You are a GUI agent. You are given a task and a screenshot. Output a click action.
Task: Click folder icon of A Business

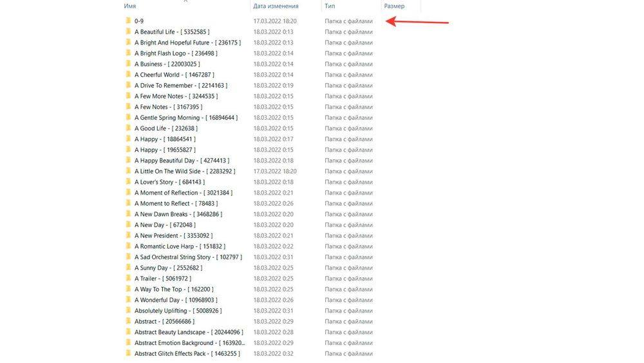[128, 63]
